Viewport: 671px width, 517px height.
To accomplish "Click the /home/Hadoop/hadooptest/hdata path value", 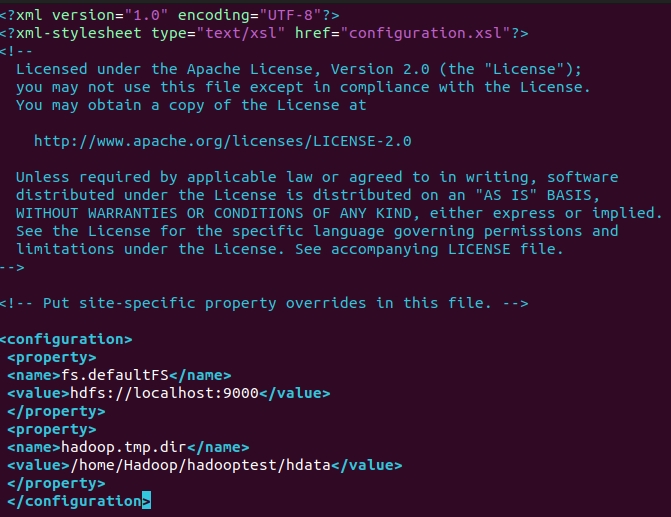I will click(195, 465).
